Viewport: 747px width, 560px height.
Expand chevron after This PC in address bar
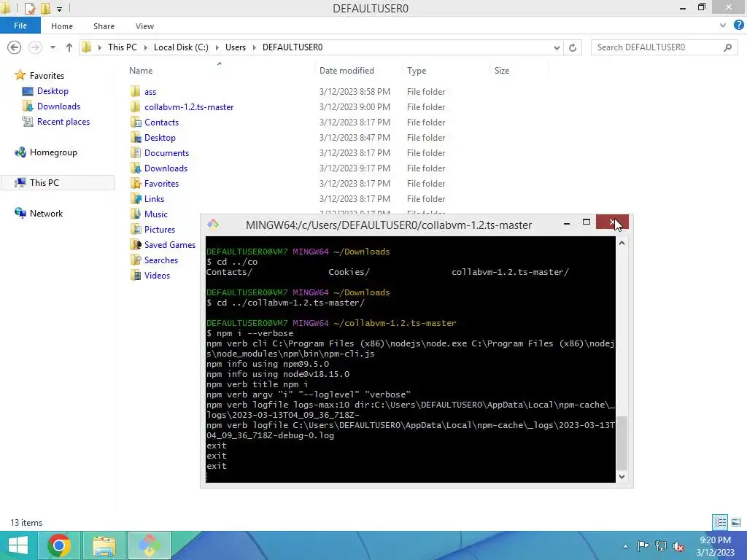coord(145,47)
